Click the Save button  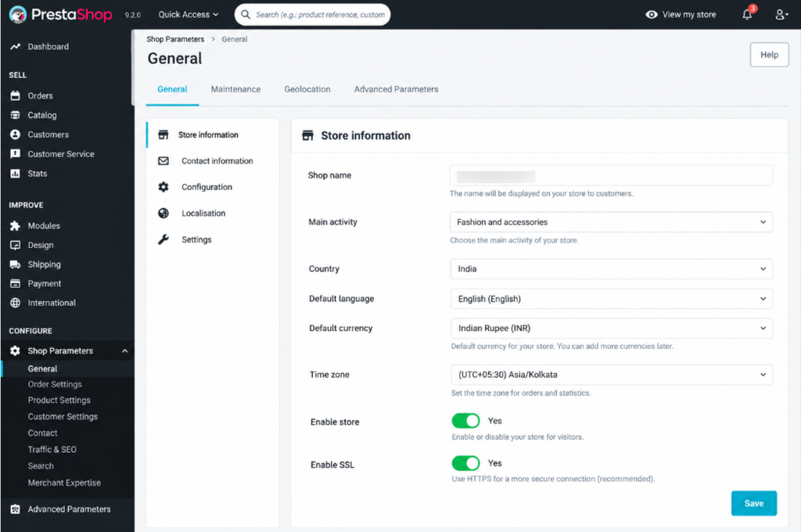[753, 503]
